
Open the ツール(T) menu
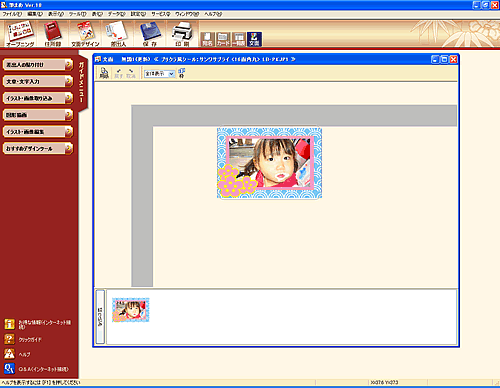pos(77,14)
